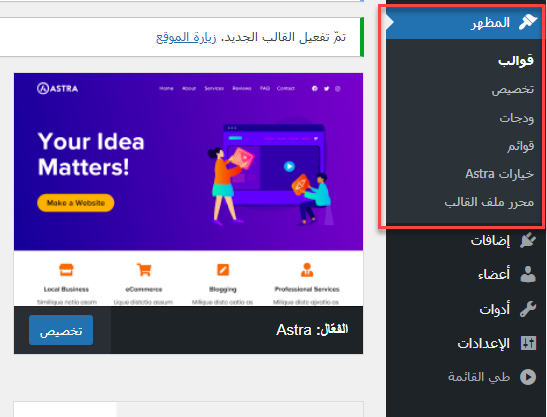This screenshot has width=547, height=417.
Task: Click the Astra logo in theme preview
Action: tap(58, 89)
